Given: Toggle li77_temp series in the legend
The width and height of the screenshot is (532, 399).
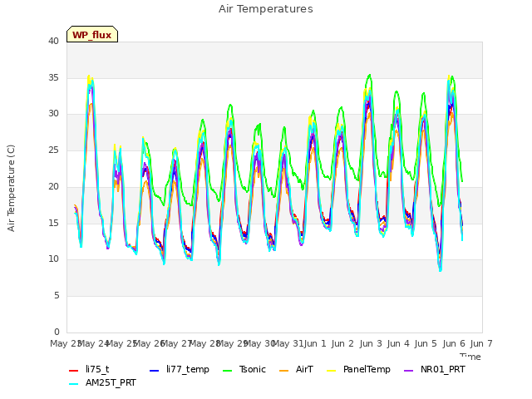Looking at the screenshot, I should pyautogui.click(x=180, y=369).
